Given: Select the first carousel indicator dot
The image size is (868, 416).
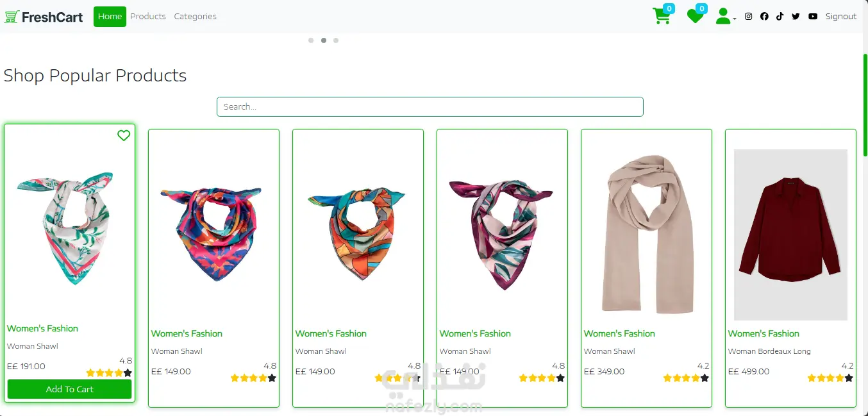Looking at the screenshot, I should coord(311,40).
